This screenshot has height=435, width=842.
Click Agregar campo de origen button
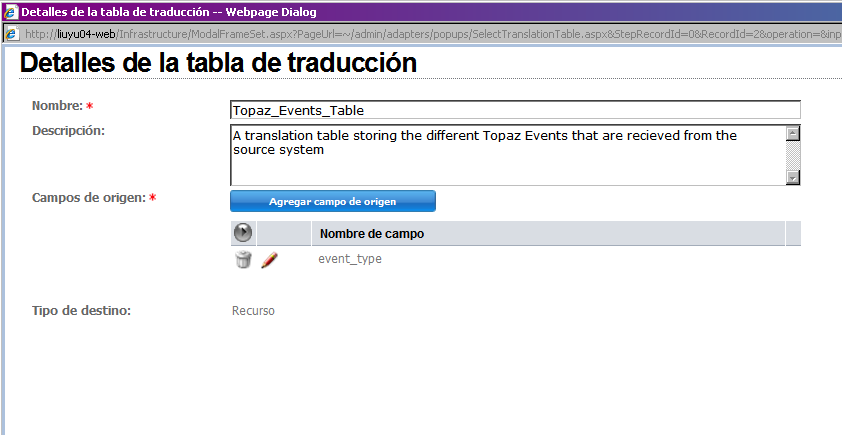tap(333, 201)
